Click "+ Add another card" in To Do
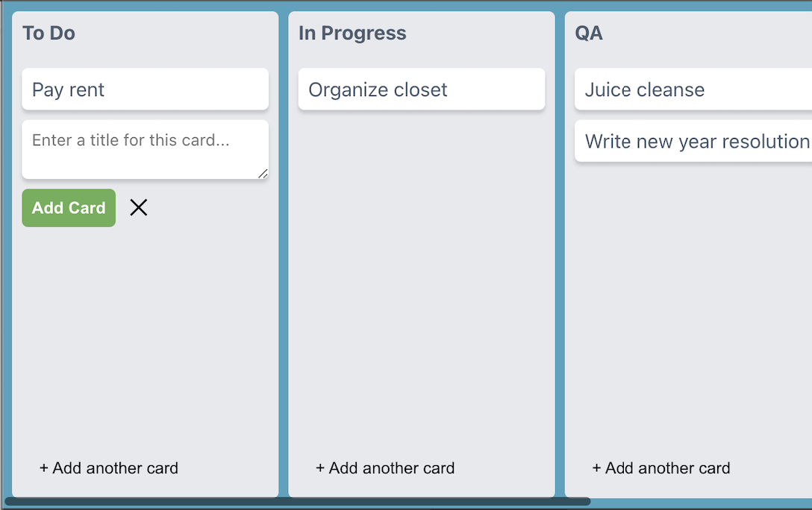 [x=108, y=468]
